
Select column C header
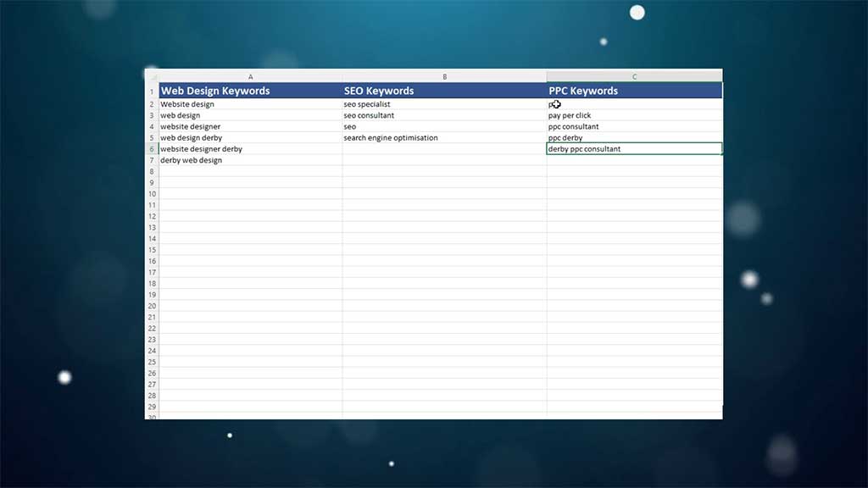pos(634,76)
